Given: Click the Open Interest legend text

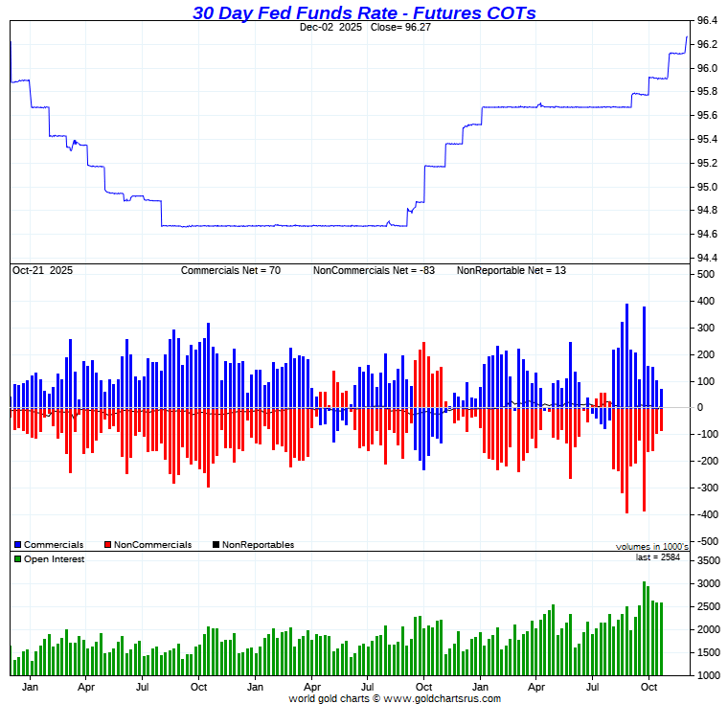Looking at the screenshot, I should pos(55,559).
